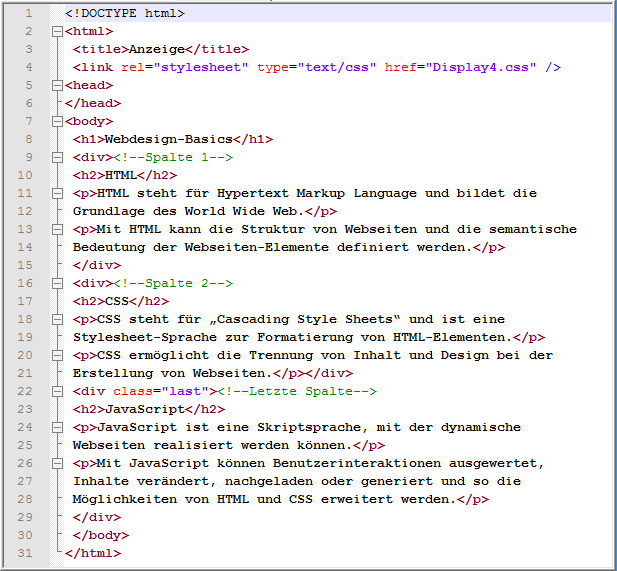The width and height of the screenshot is (617, 571).
Task: Click the "text/css" attribute value
Action: tap(337, 67)
